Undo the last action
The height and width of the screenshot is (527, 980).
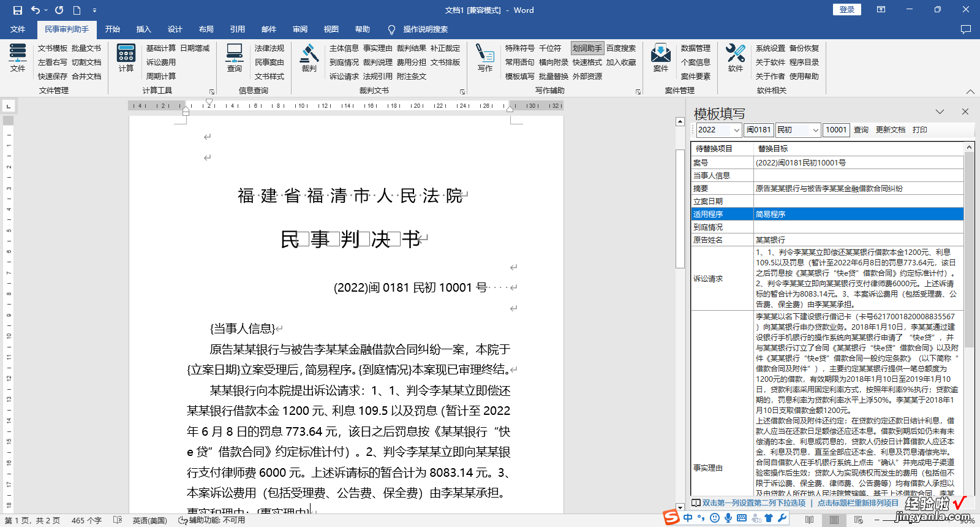[36, 10]
